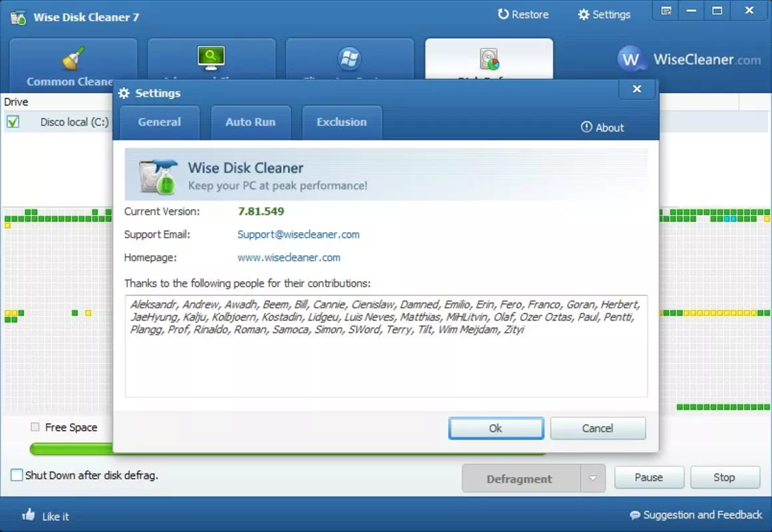The width and height of the screenshot is (772, 532).
Task: Visit the WiseCleaner.com text link
Action: coord(707,60)
